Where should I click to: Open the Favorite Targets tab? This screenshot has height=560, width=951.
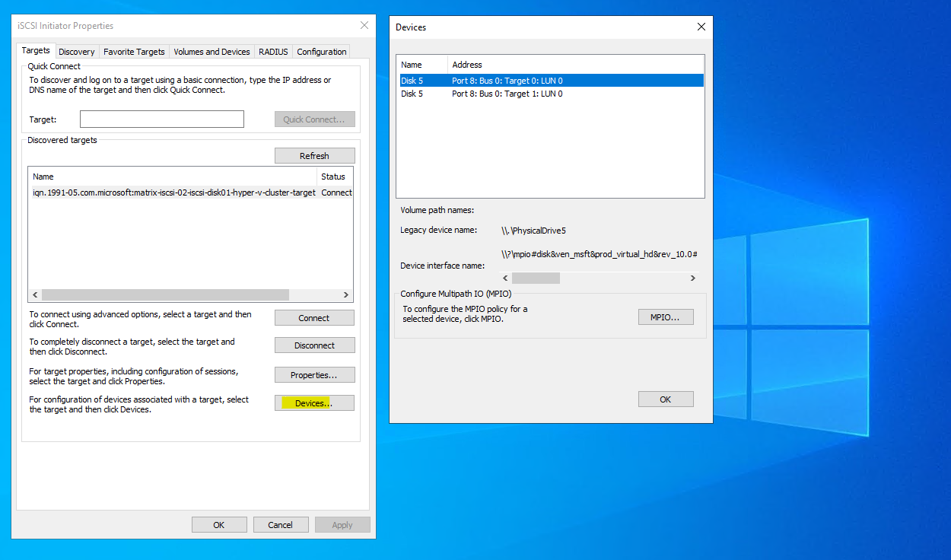coord(134,52)
